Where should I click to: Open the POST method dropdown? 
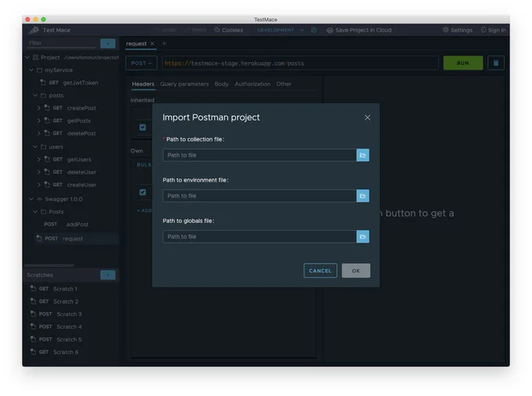click(x=141, y=63)
